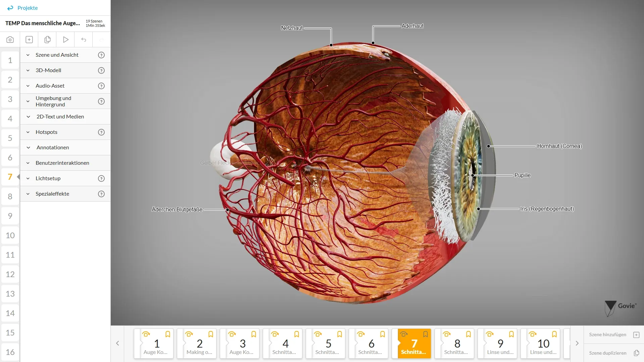The width and height of the screenshot is (644, 362).
Task: Click the add scene plus icon in toolbar
Action: tap(29, 40)
